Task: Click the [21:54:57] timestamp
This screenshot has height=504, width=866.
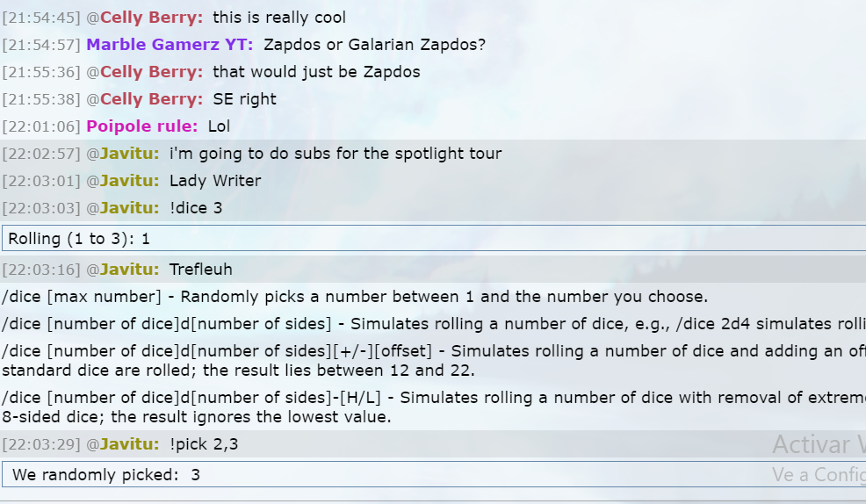Action: (x=41, y=44)
